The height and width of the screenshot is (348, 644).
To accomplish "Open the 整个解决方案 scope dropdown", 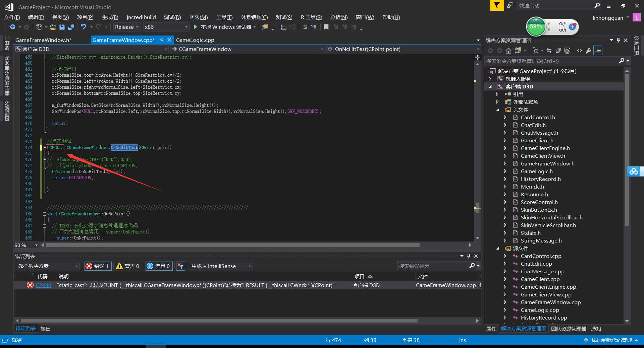I will click(48, 266).
